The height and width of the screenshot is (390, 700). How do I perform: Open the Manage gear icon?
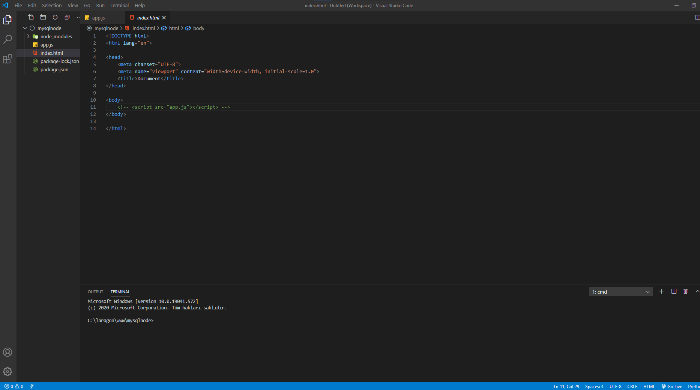click(x=8, y=371)
